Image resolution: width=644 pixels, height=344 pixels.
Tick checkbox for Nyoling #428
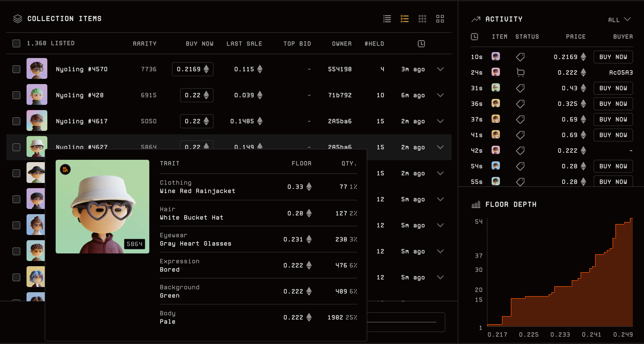point(16,95)
